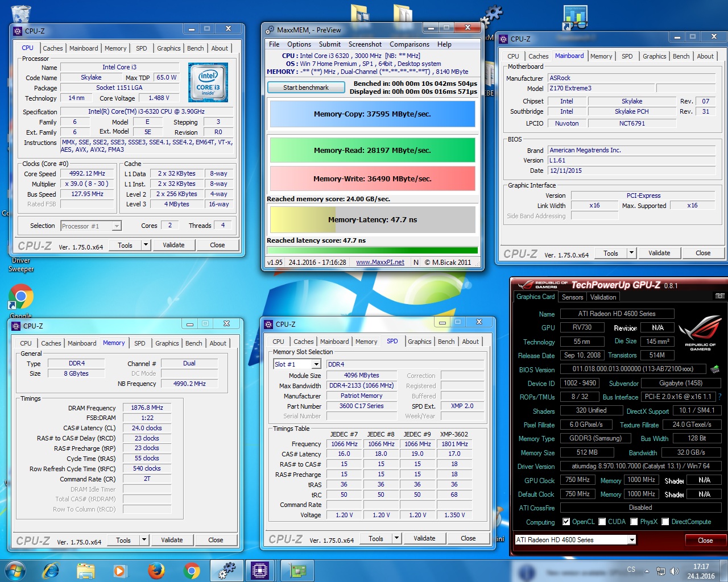This screenshot has width=728, height=582.
Task: Toggle the PhysX checkbox in GPU-Z
Action: [x=634, y=522]
